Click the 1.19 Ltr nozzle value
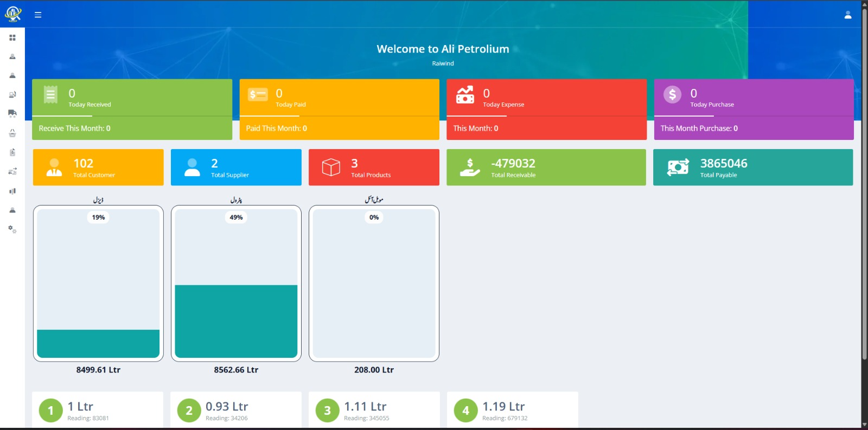 coord(503,406)
